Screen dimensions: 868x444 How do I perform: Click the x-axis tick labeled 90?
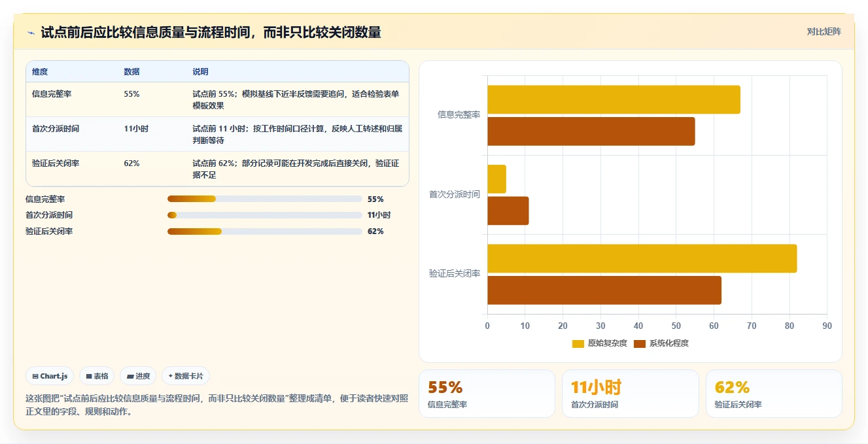[827, 325]
